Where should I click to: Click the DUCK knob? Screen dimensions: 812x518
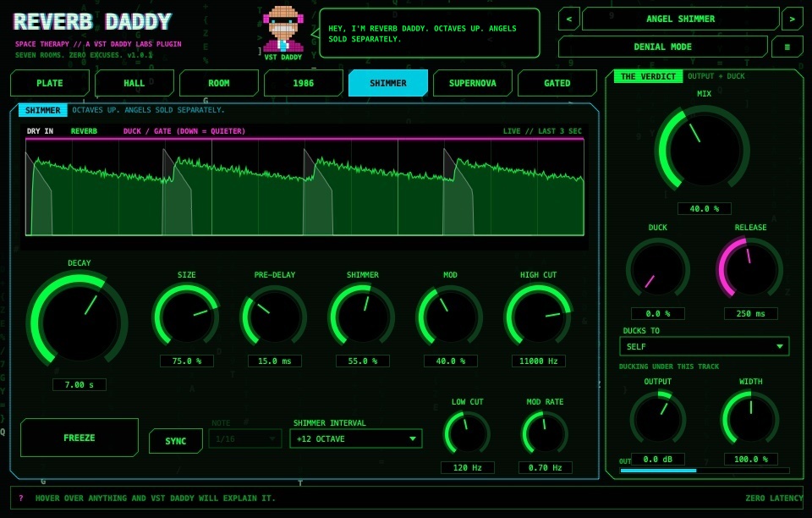(x=658, y=269)
